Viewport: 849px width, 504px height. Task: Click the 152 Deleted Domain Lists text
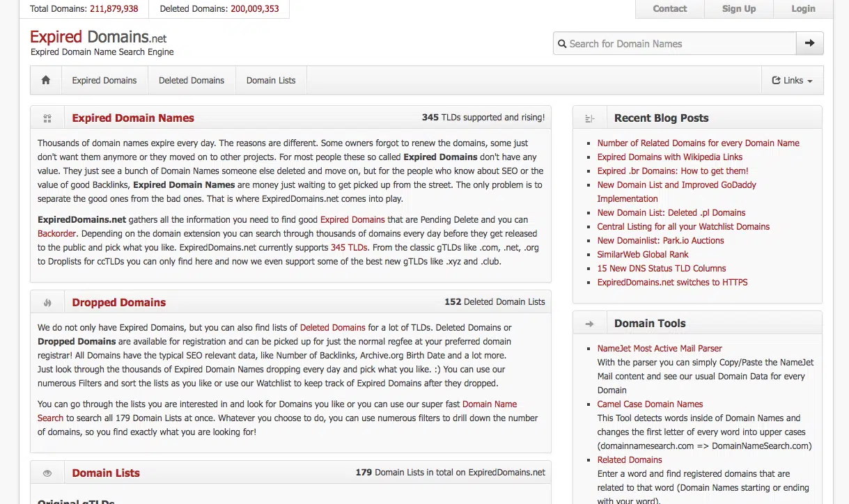(494, 302)
